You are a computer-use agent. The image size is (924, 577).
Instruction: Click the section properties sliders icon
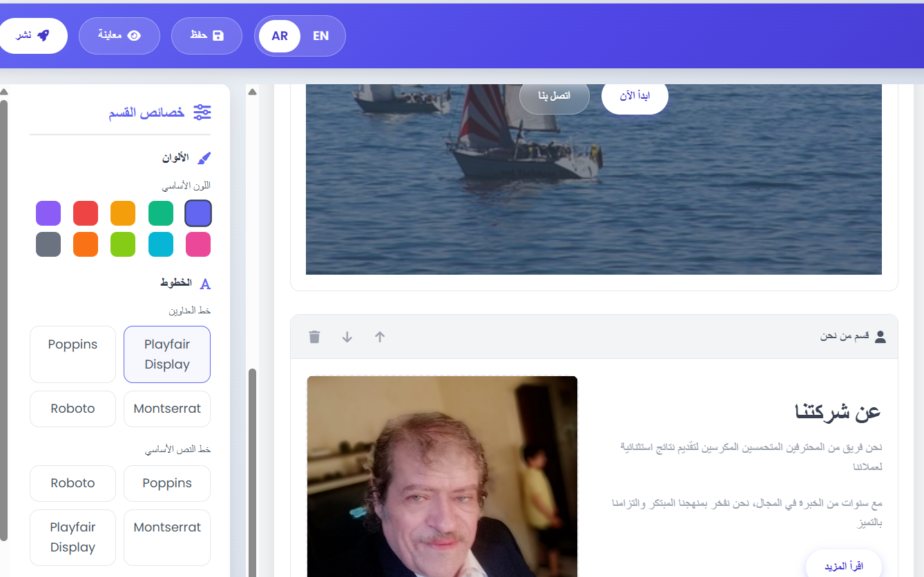(x=202, y=113)
